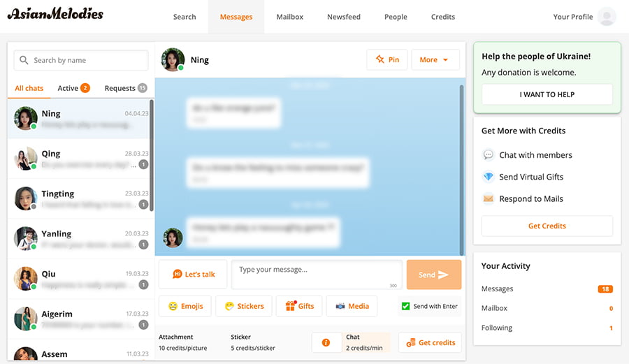This screenshot has width=629, height=364.
Task: Switch to the Active chats tab
Action: pyautogui.click(x=73, y=88)
